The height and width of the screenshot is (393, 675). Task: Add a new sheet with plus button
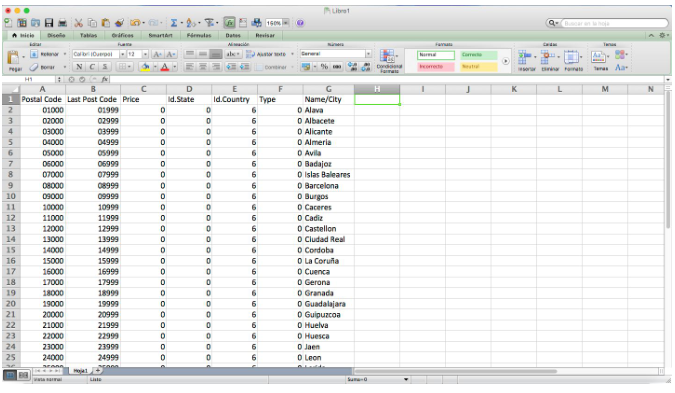(x=98, y=370)
